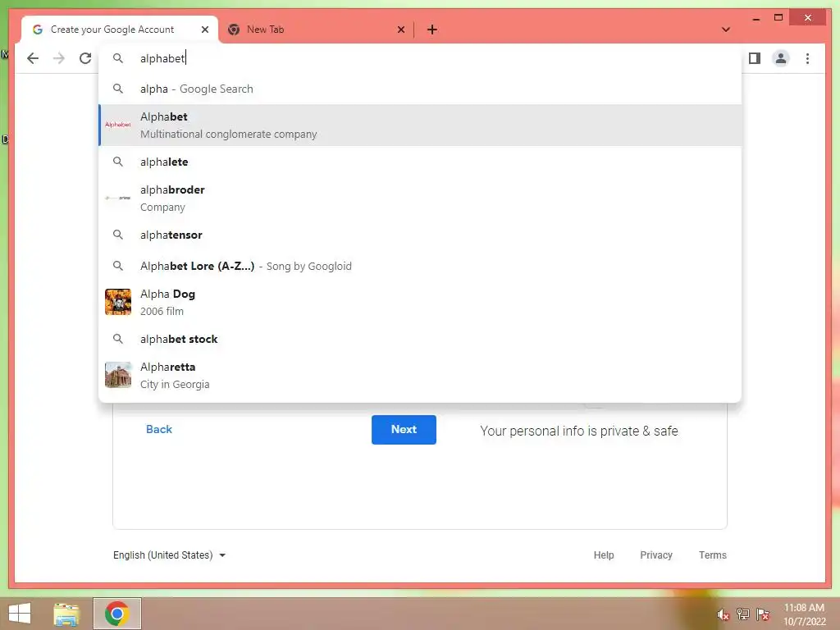
Task: Pick the Alpha Dog 2006 film suggestion
Action: [421, 302]
